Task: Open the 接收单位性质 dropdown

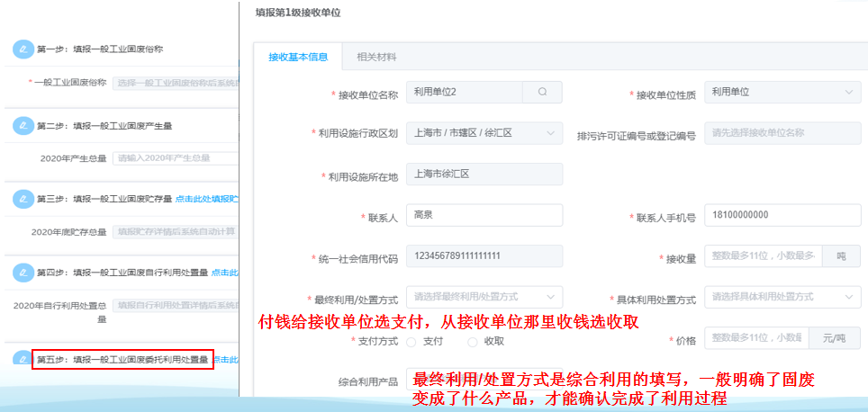Action: pyautogui.click(x=782, y=92)
